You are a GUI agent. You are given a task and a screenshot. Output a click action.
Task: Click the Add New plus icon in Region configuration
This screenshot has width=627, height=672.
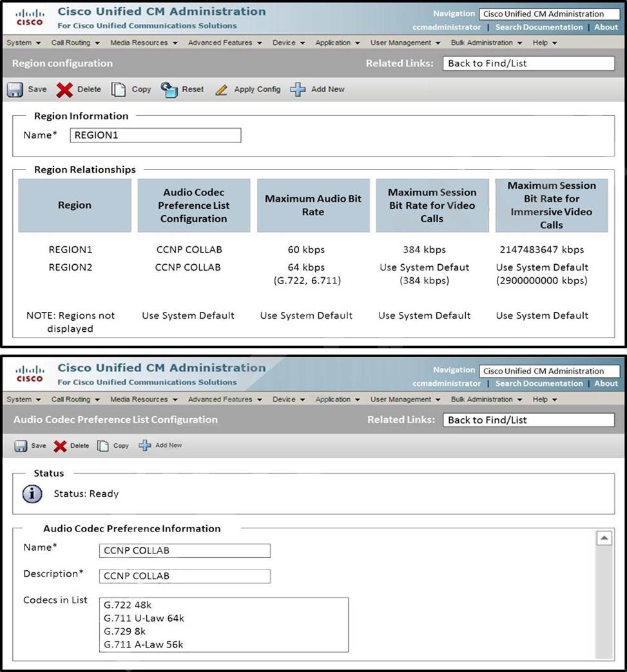coord(298,90)
